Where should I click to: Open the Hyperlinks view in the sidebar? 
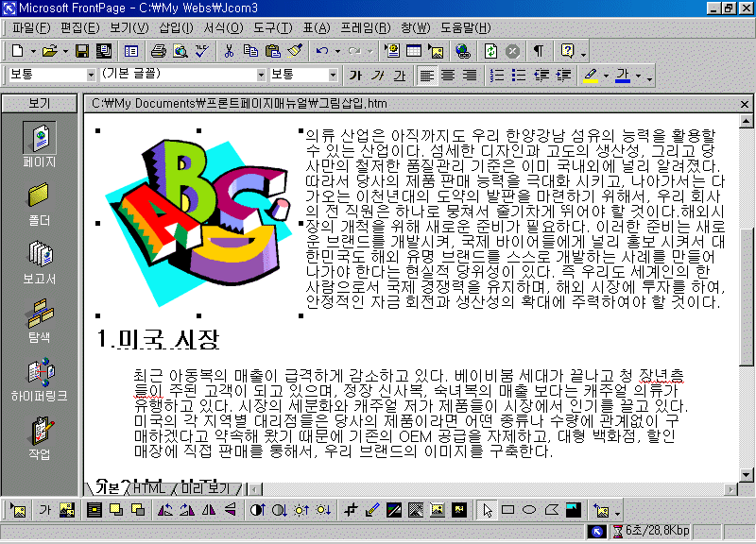coord(40,380)
